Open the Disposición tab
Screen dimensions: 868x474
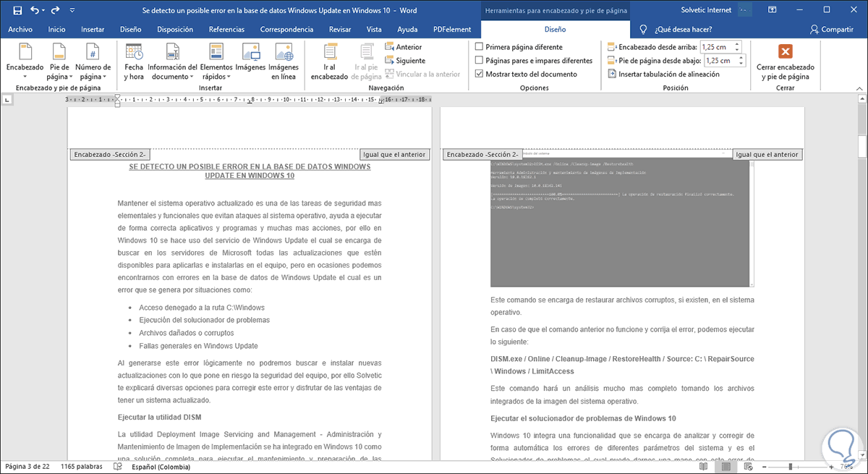[175, 30]
